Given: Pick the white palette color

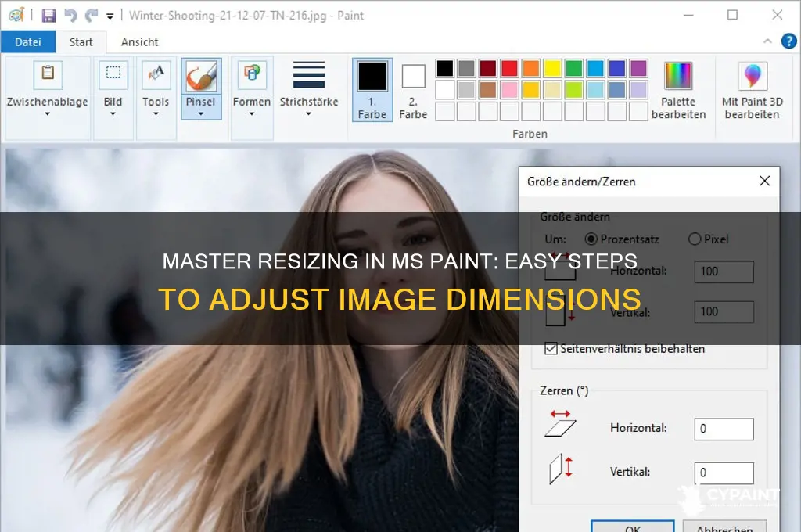Looking at the screenshot, I should pos(445,90).
